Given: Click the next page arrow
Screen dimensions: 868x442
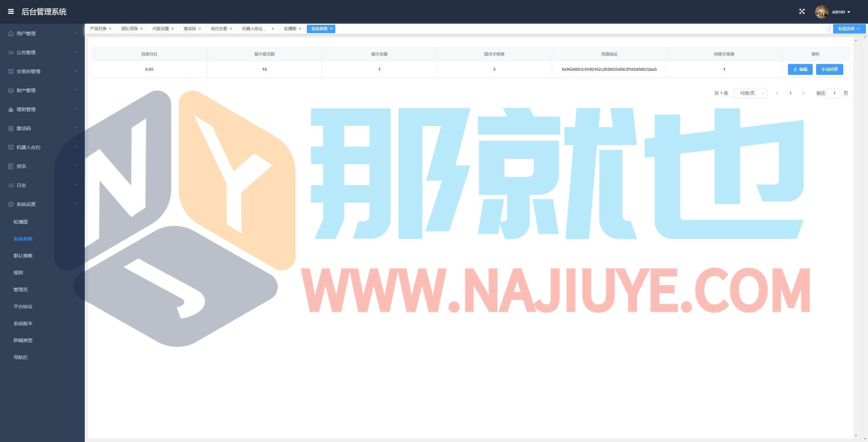Looking at the screenshot, I should tap(803, 93).
